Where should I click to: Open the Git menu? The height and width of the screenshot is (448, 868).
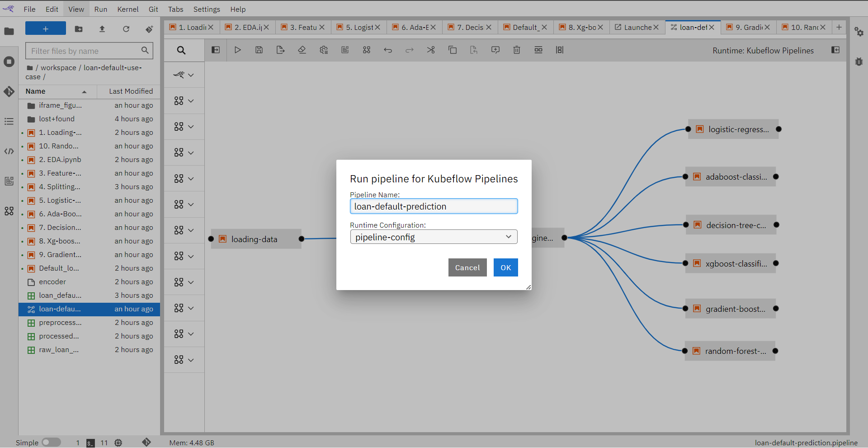154,9
